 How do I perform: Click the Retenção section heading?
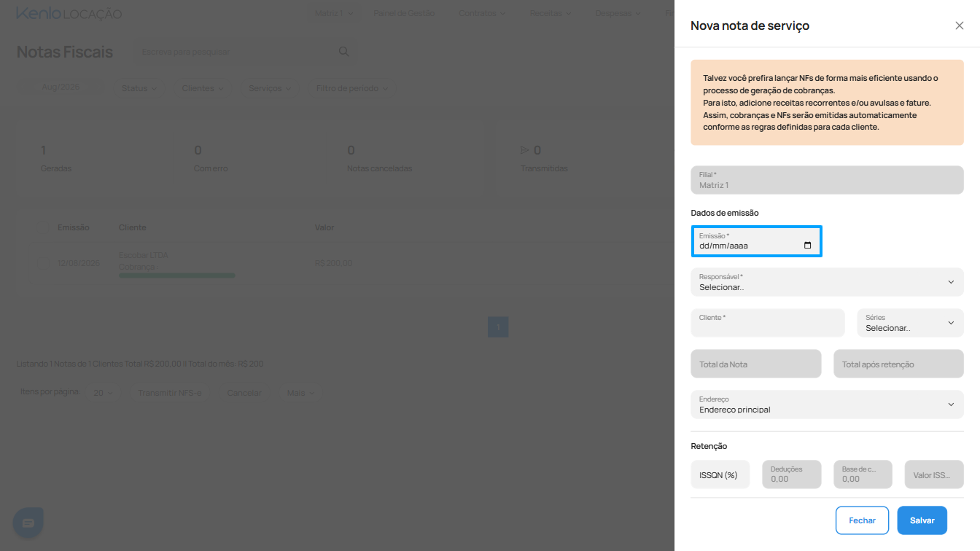(x=709, y=446)
